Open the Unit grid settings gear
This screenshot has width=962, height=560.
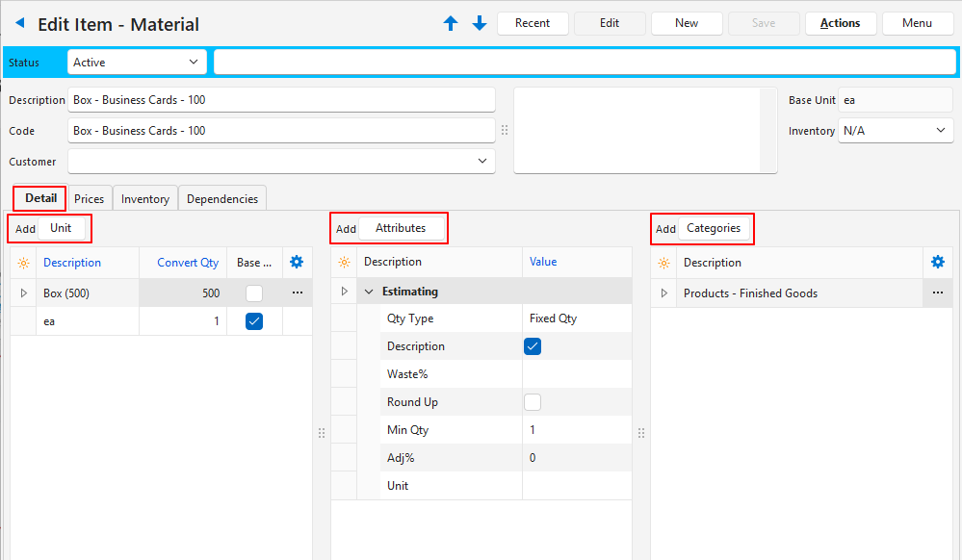click(297, 262)
